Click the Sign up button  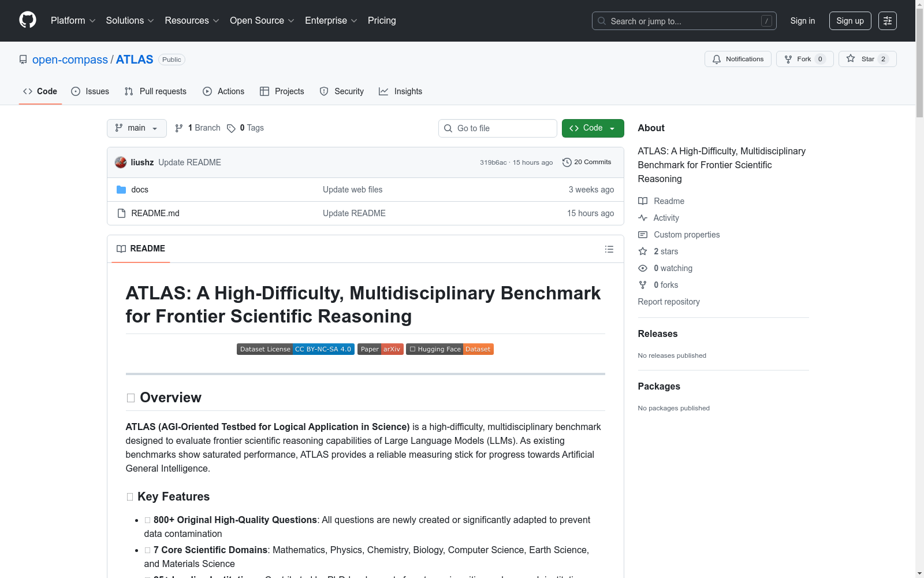point(850,21)
